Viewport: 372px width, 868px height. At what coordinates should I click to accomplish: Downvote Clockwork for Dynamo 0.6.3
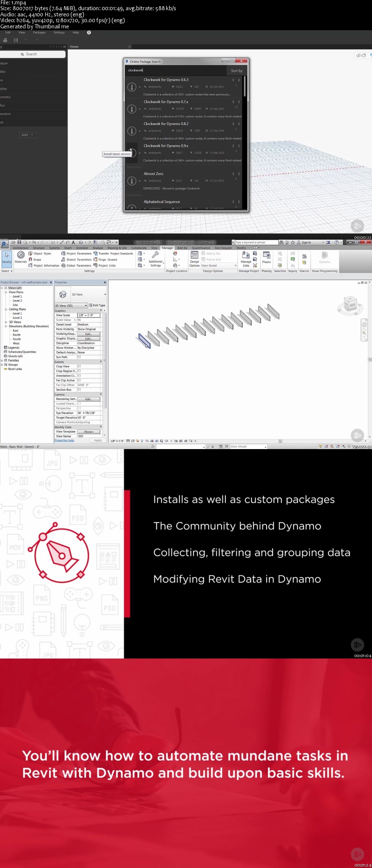(x=239, y=80)
